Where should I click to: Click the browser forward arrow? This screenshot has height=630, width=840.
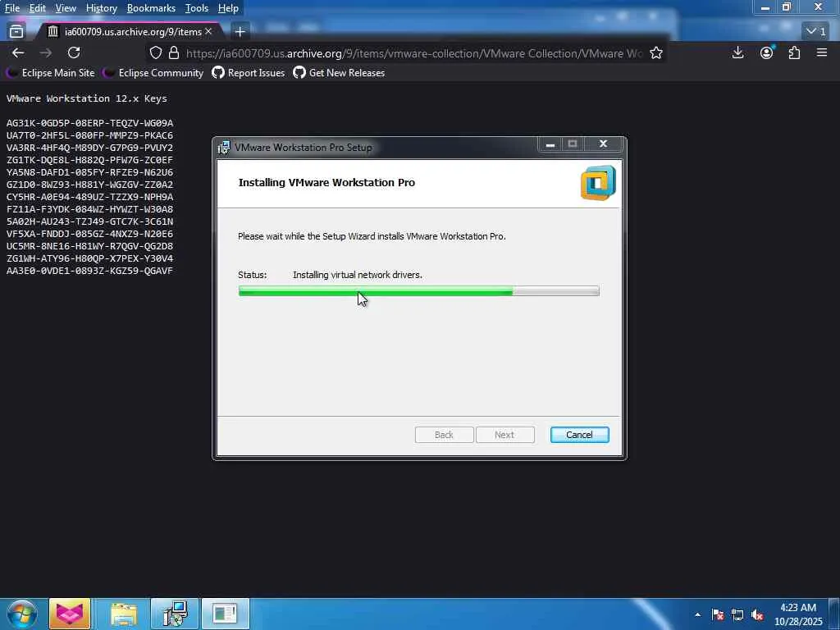pos(46,52)
